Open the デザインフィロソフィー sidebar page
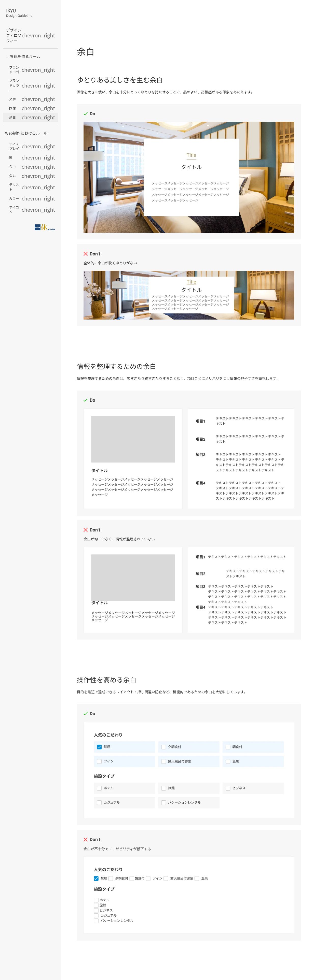Viewport: 327px width, 980px height. [31, 35]
